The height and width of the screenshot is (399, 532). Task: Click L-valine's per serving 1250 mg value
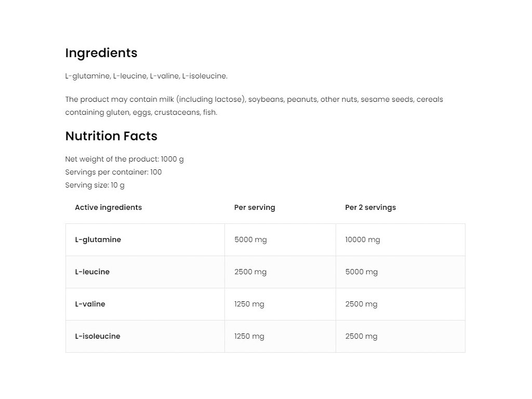249,304
